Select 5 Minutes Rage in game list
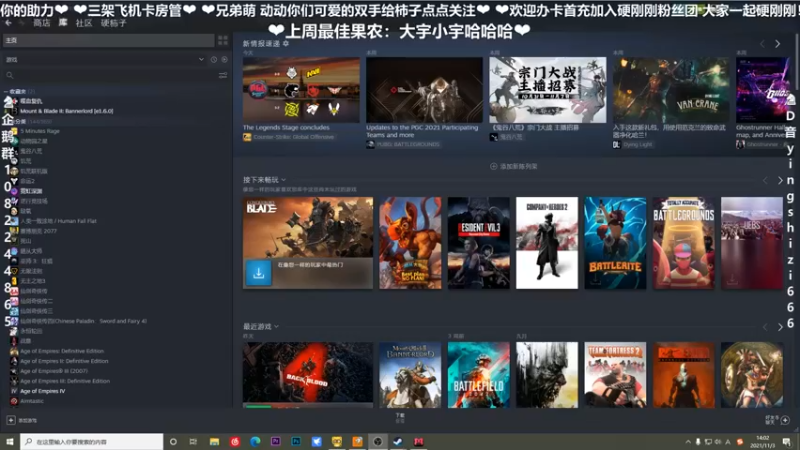800x450 pixels. (40, 131)
